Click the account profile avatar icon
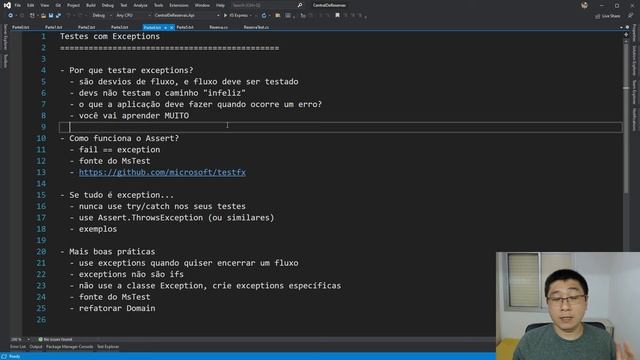Screen dimensions: 640x360 tap(584, 5)
